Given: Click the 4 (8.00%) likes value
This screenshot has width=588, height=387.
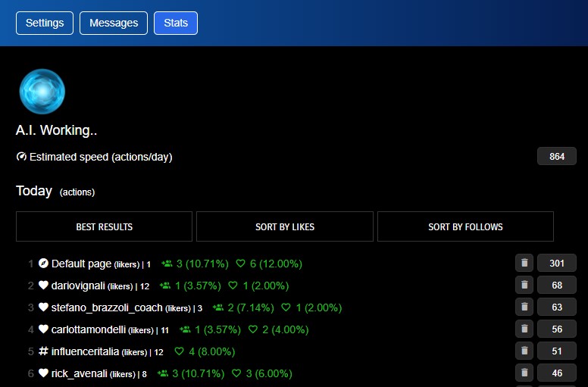Looking at the screenshot, I should pyautogui.click(x=212, y=351).
